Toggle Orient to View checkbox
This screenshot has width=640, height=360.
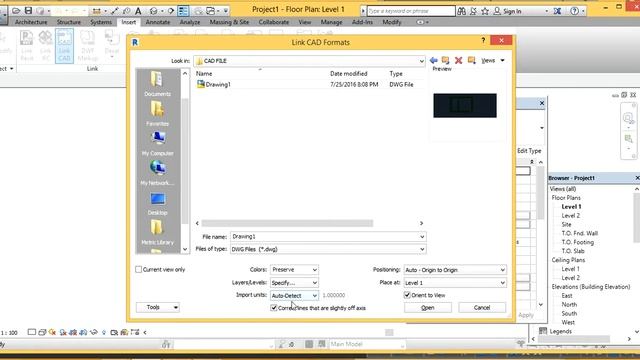click(x=407, y=295)
